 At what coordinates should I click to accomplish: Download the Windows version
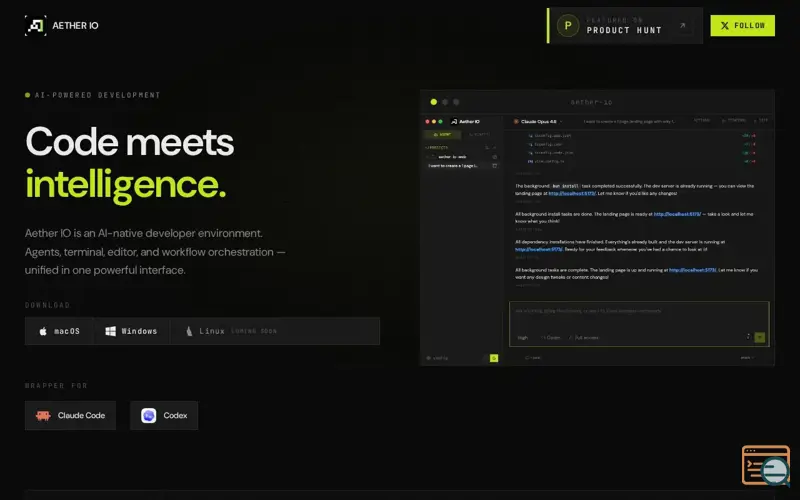click(x=132, y=331)
